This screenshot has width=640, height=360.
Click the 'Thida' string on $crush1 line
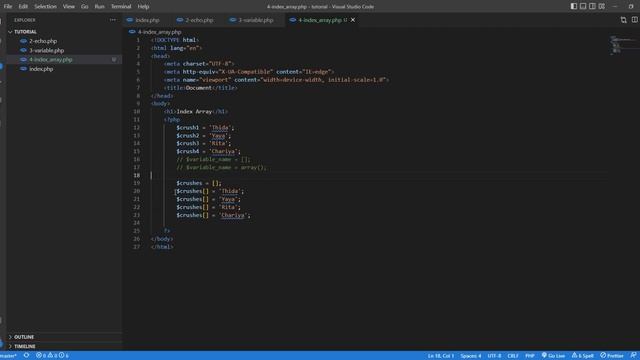tap(220, 128)
